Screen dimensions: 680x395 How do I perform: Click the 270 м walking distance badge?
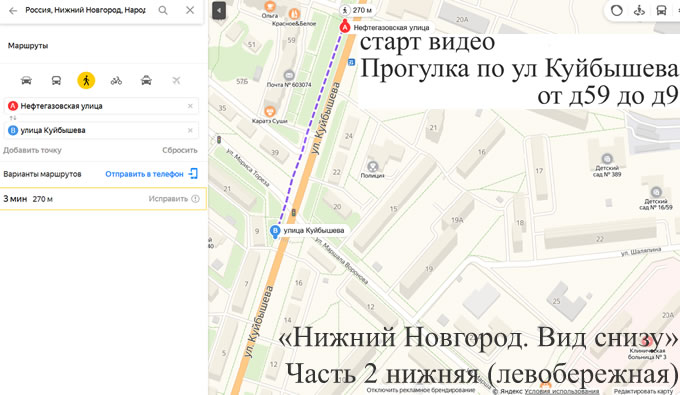[x=358, y=10]
